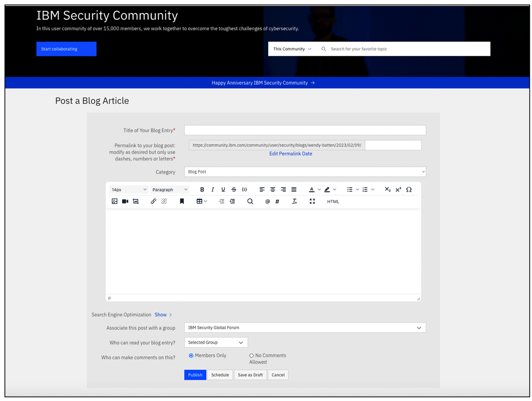
Task: Focus the Title of Your Blog Entry field
Action: (x=305, y=130)
